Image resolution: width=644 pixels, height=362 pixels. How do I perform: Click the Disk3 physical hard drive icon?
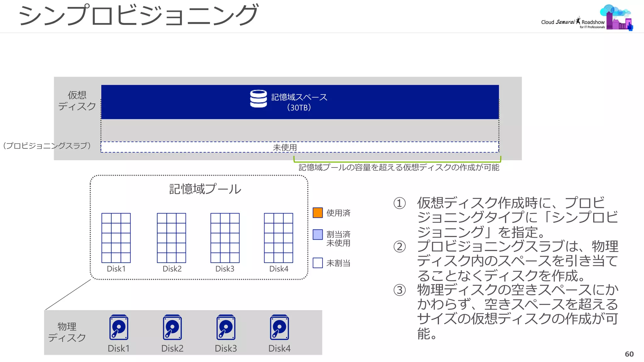(226, 327)
